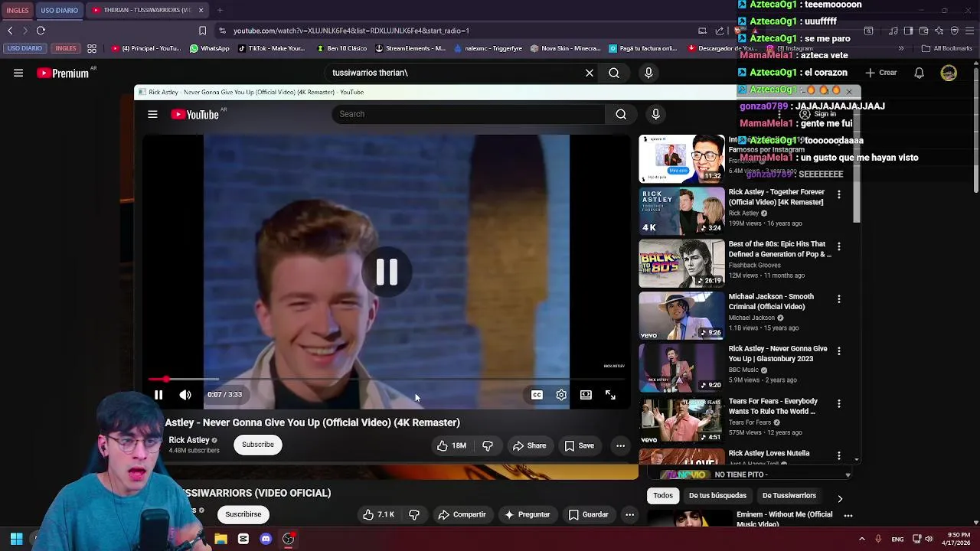Screen dimensions: 980x551
Task: Clear the tussiwarrios therian search text
Action: pyautogui.click(x=590, y=73)
